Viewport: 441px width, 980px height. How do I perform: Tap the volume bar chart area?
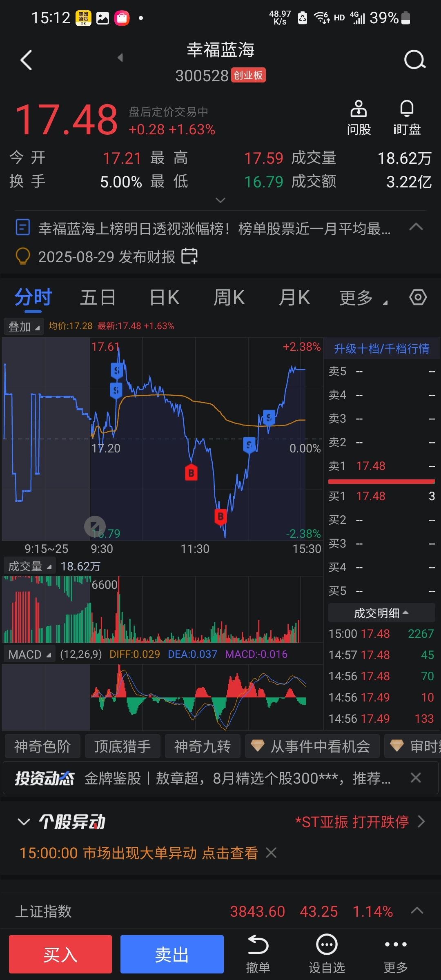coord(163,609)
